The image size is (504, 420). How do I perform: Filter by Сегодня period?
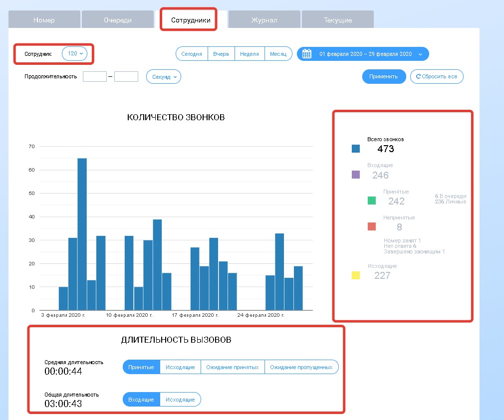click(x=192, y=54)
